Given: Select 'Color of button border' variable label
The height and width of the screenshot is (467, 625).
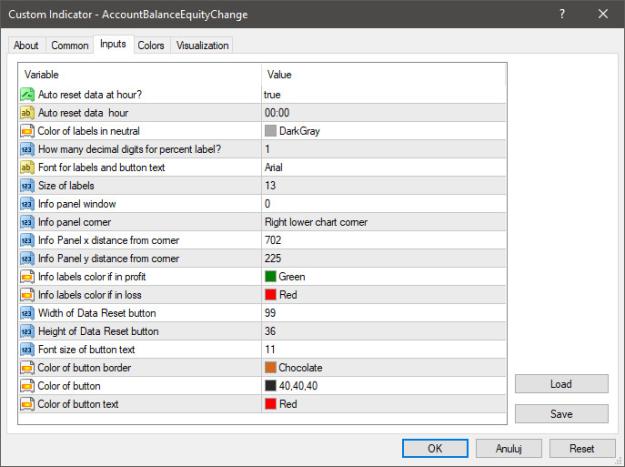Looking at the screenshot, I should [x=84, y=368].
